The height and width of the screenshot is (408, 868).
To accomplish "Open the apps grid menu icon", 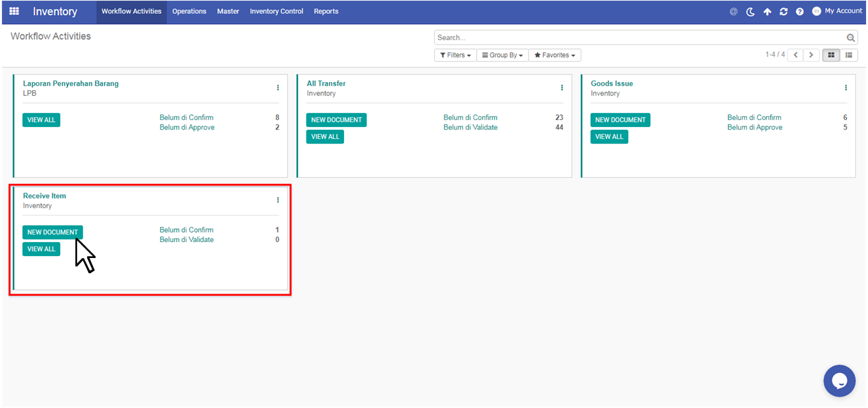I will coord(14,11).
